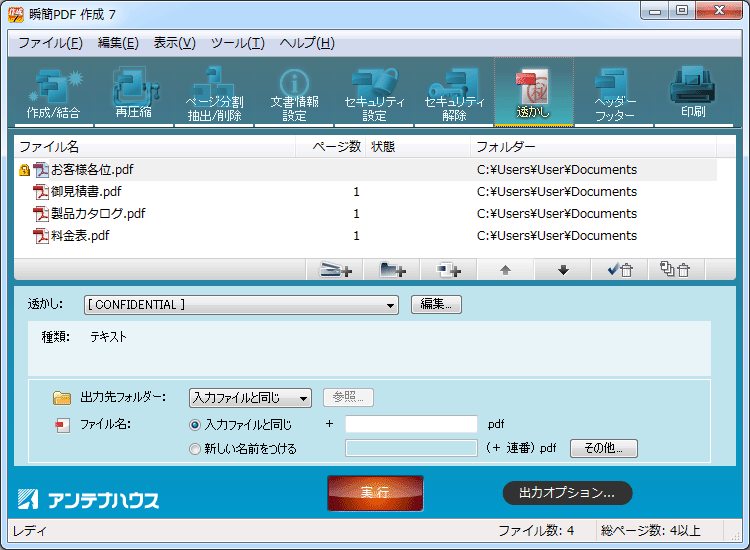Open ページ分割 抽出/削除 tool
This screenshot has height=550, width=750.
[x=214, y=93]
